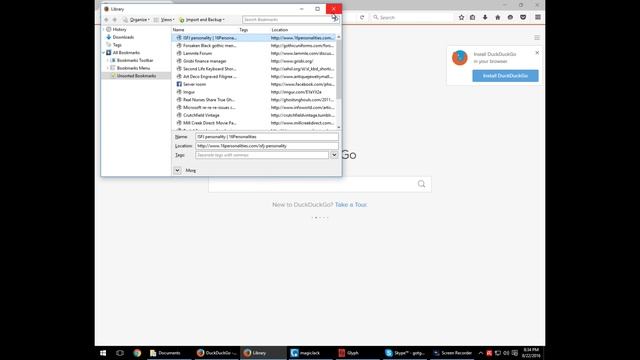The image size is (640, 360).
Task: Select the Lammle Forum bookmark
Action: tap(254, 53)
